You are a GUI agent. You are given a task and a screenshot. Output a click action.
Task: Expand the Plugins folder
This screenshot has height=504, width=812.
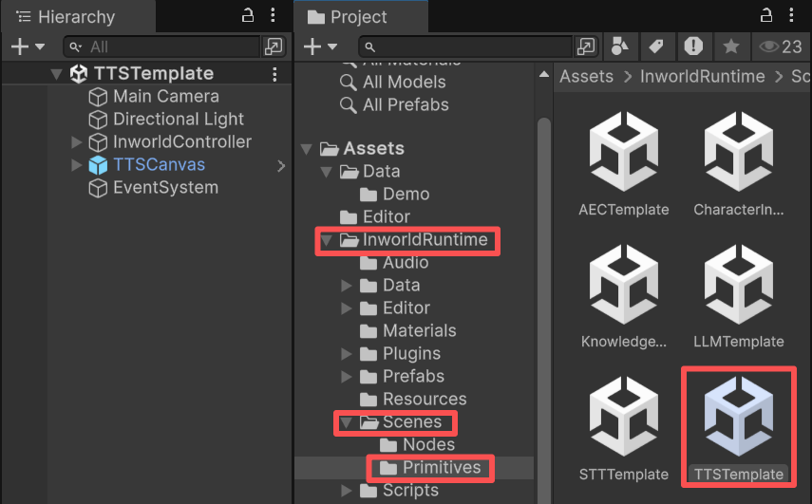pyautogui.click(x=347, y=354)
